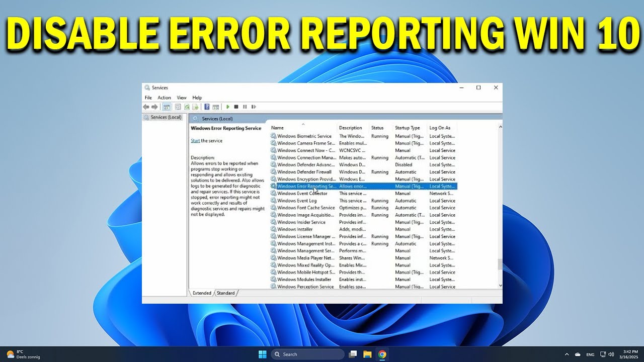644x362 pixels.
Task: Go back using the toolbar Back arrow
Action: tap(146, 107)
